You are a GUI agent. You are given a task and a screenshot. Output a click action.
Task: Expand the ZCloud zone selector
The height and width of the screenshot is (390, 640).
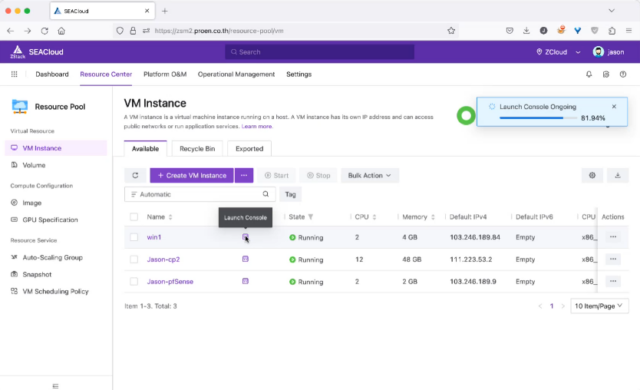point(558,52)
